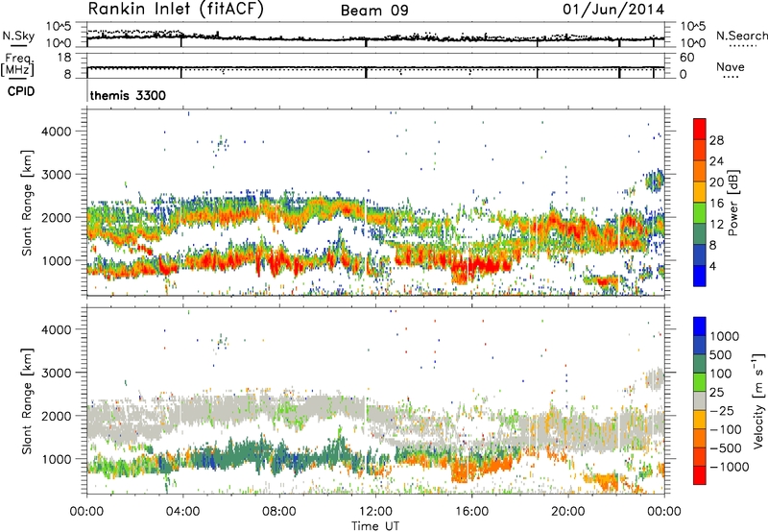Click the "28" value on the power colorbar
Viewport: 768px width, 532px height.
716,140
